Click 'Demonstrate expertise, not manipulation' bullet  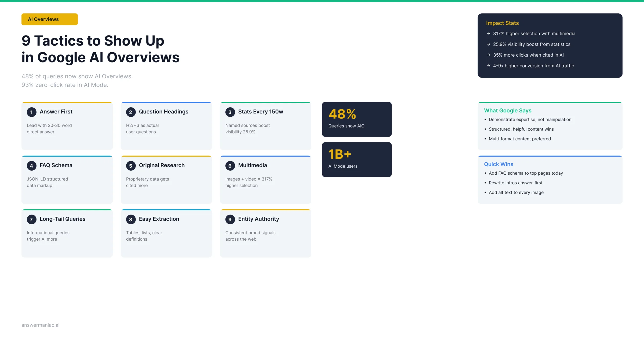[530, 120]
